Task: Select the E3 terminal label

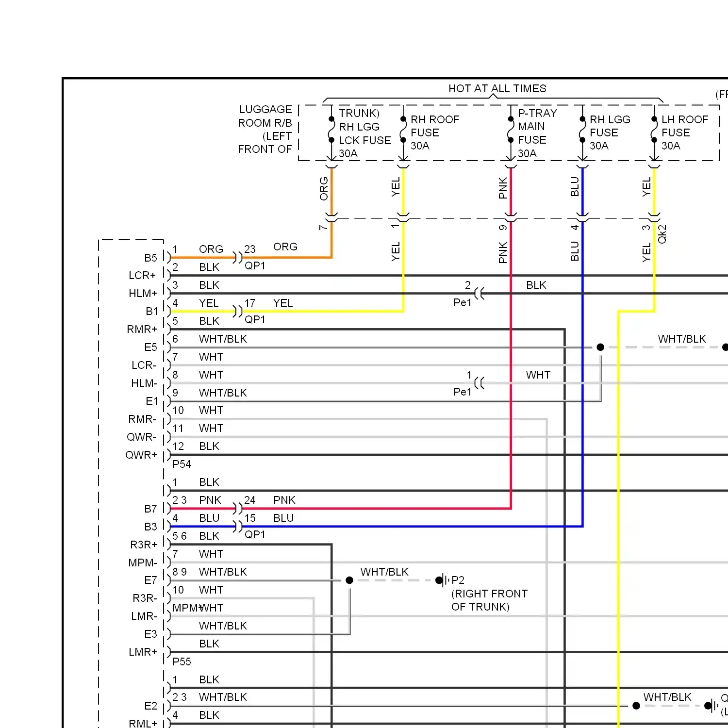Action: [x=150, y=634]
